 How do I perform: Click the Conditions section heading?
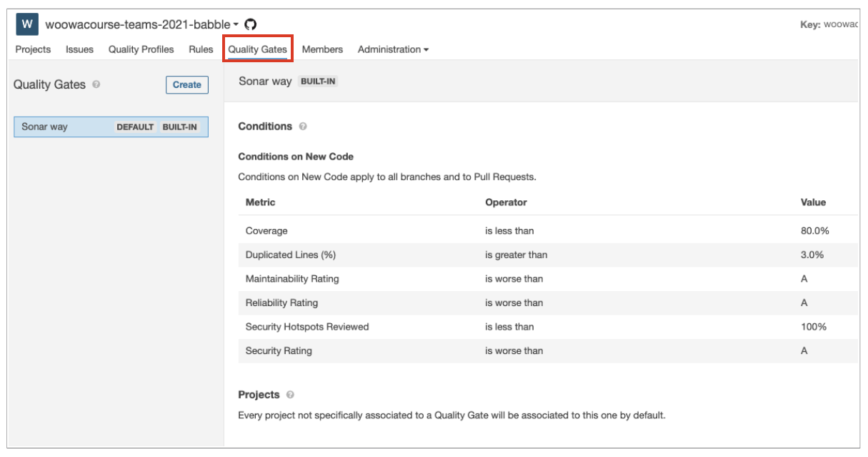point(265,127)
